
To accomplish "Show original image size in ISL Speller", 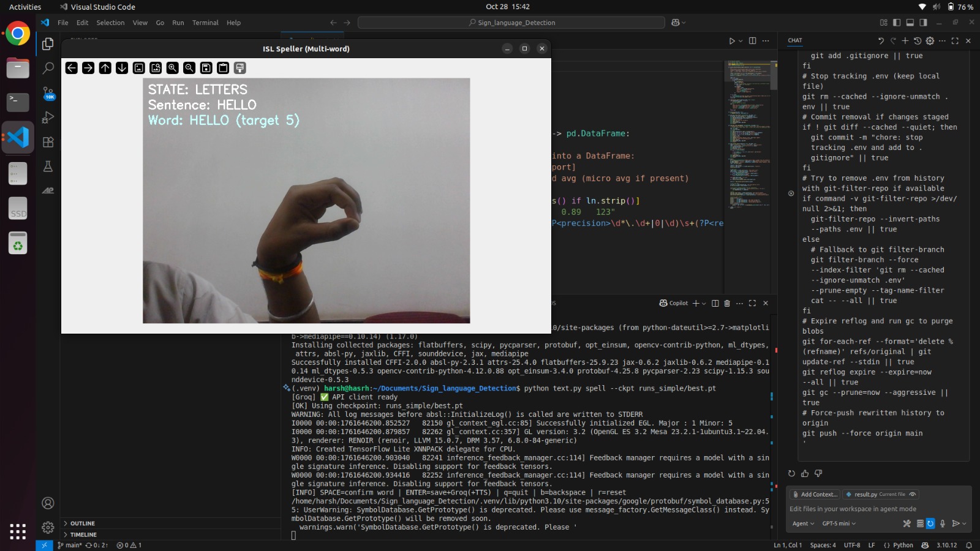I will [139, 68].
